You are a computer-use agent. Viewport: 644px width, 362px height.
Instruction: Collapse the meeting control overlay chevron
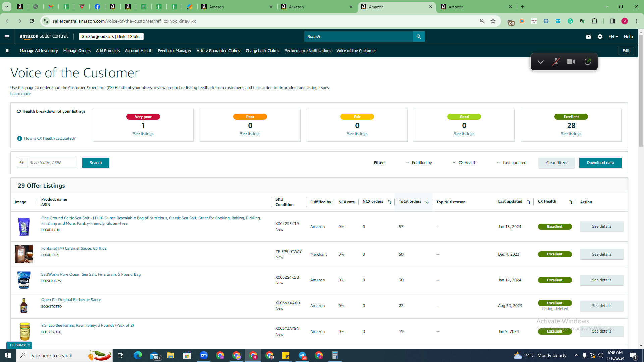click(540, 62)
